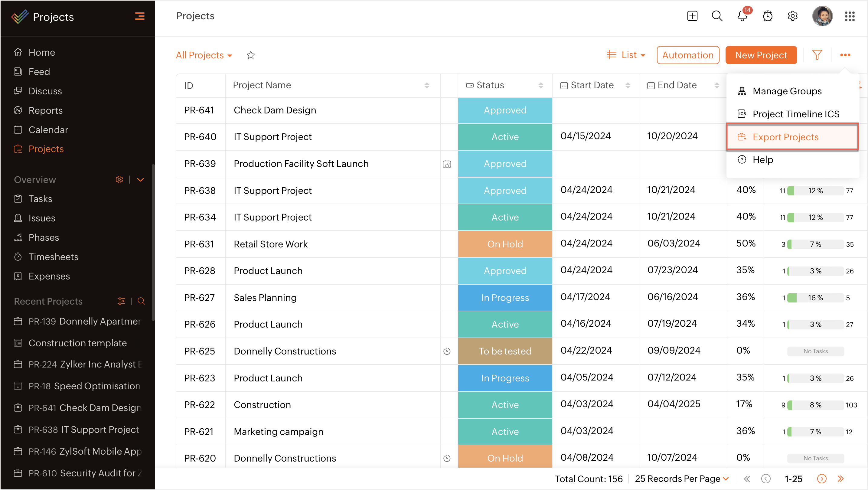Click the timer clock icon in header
Viewport: 868px width, 490px height.
coord(768,16)
